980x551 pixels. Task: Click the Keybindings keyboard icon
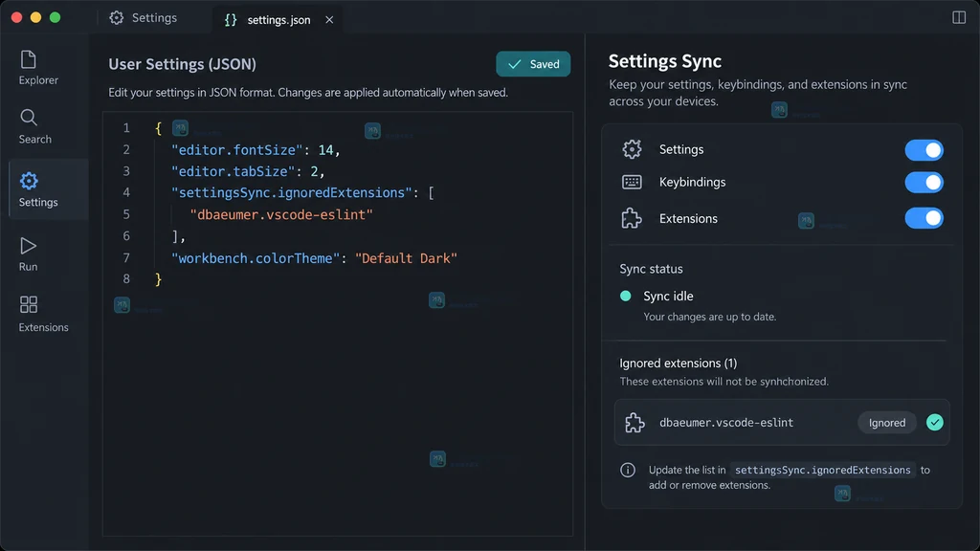632,182
